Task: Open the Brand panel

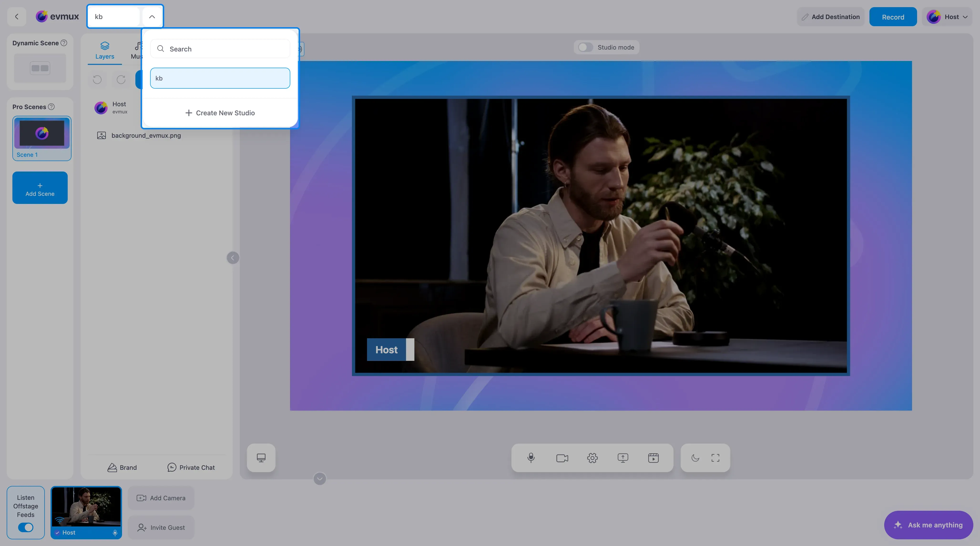Action: pyautogui.click(x=122, y=468)
